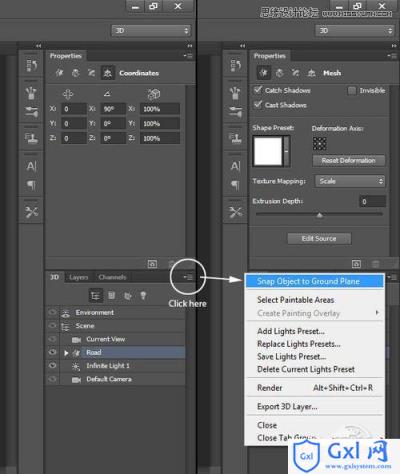400x474 pixels.
Task: Hide the Road mesh with eye icon
Action: (52, 352)
